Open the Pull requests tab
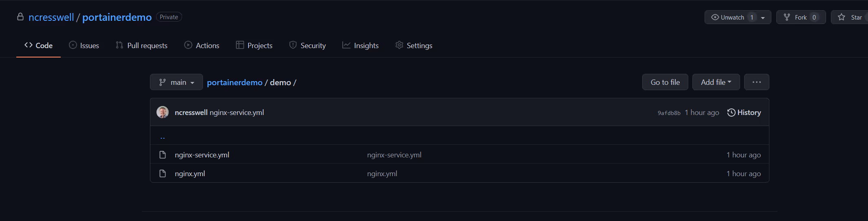This screenshot has width=868, height=221. [x=141, y=45]
